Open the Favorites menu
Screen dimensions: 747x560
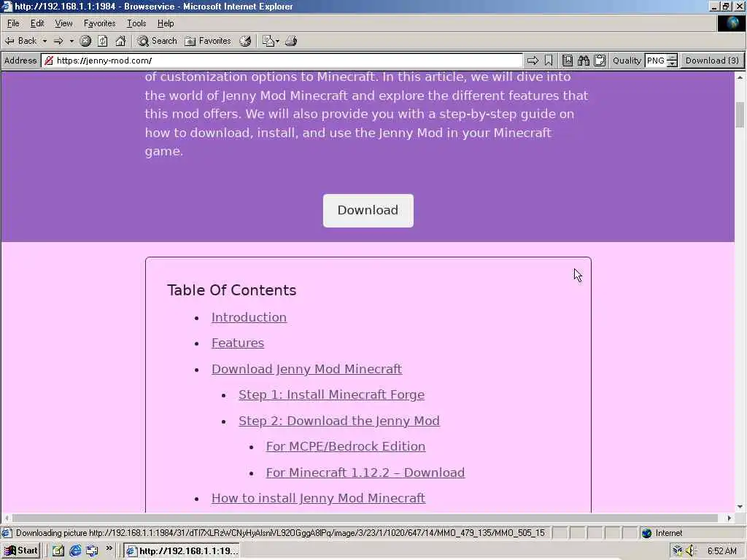point(99,23)
